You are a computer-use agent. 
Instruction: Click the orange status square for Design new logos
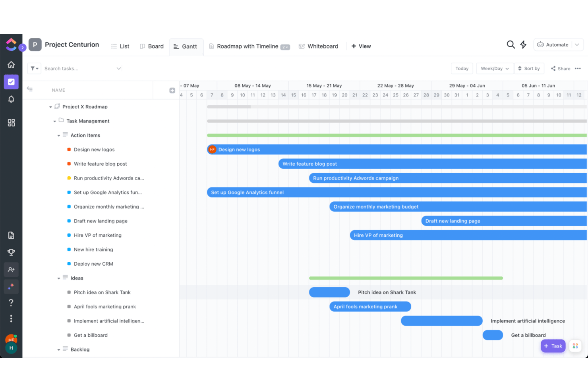pos(69,150)
